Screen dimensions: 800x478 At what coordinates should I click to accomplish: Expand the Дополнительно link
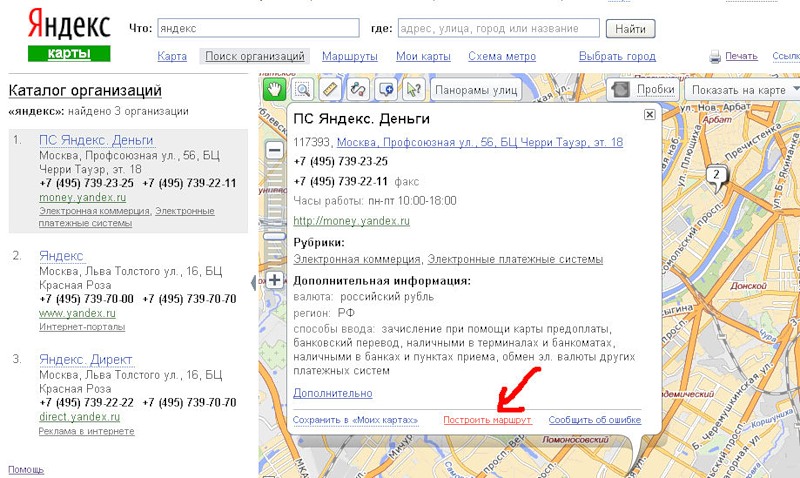point(333,393)
